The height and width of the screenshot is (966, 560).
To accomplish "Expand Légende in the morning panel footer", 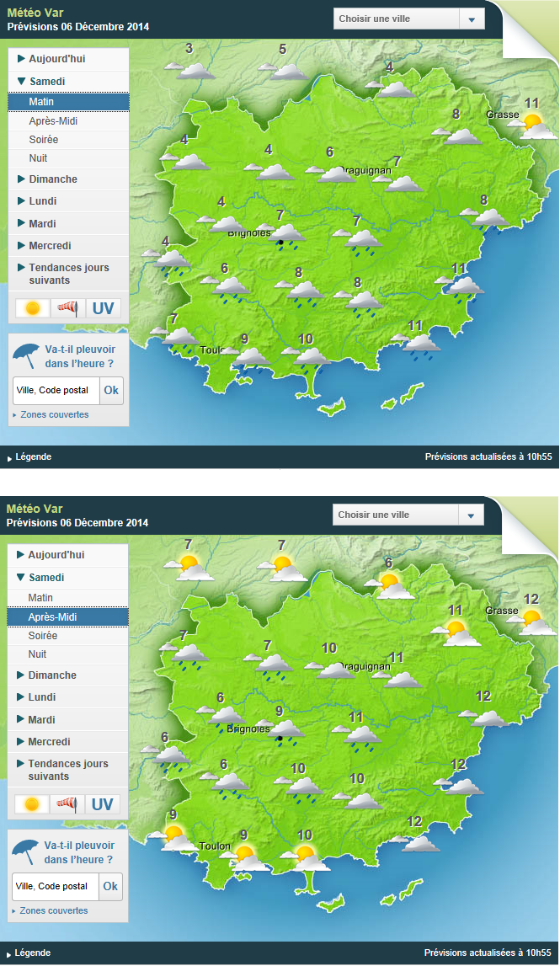I will pos(32,457).
